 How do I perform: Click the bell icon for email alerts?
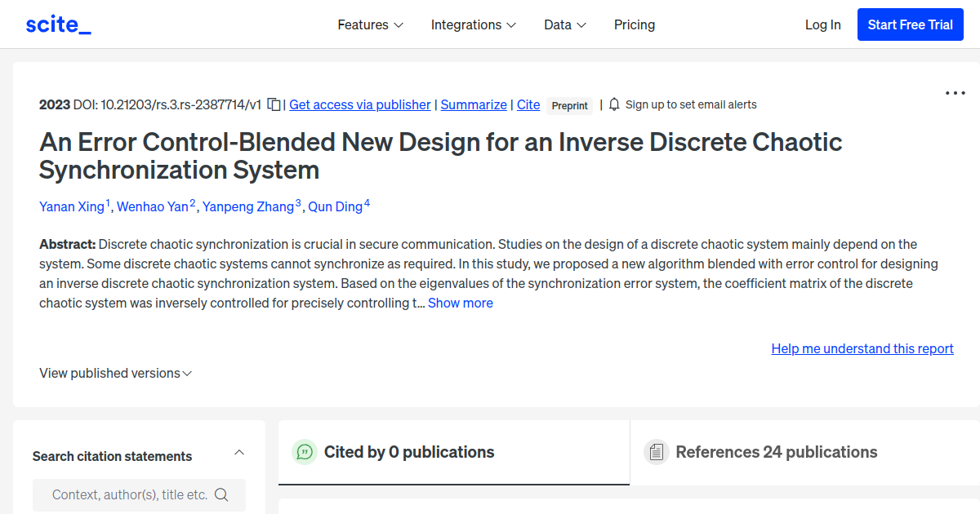click(x=614, y=104)
